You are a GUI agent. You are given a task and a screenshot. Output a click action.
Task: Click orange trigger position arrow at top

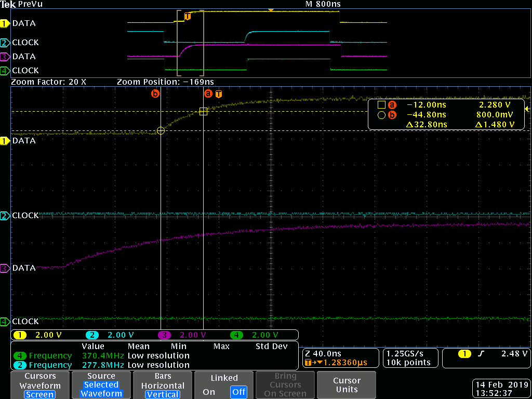271,10
